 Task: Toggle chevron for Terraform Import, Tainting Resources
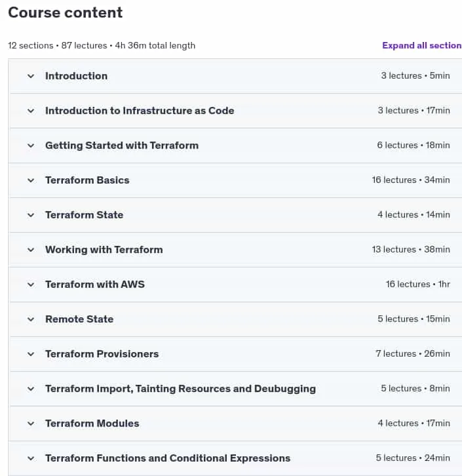(31, 389)
